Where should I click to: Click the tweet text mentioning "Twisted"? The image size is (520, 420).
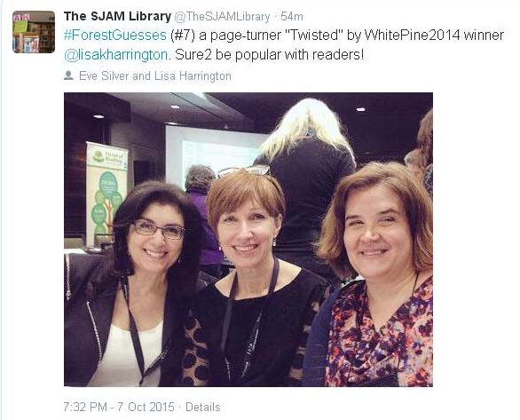click(284, 45)
